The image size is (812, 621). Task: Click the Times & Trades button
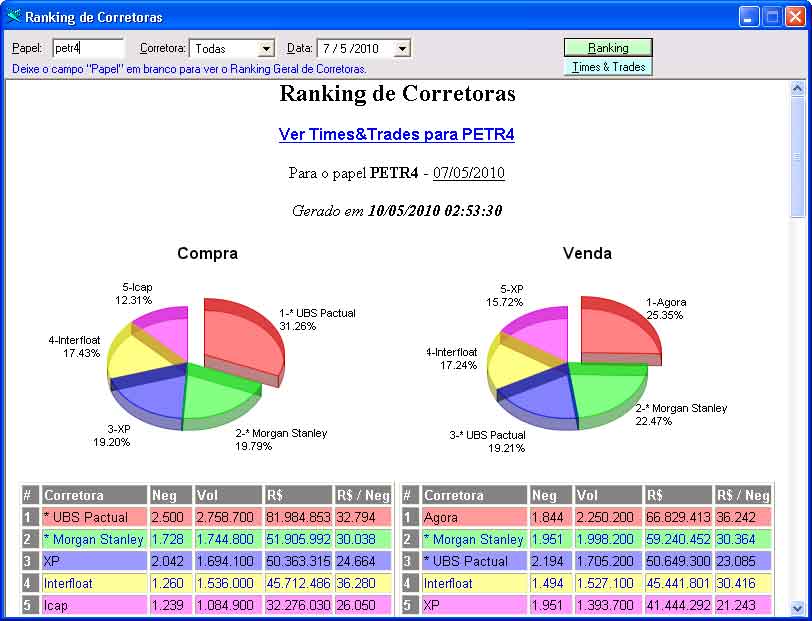[608, 67]
